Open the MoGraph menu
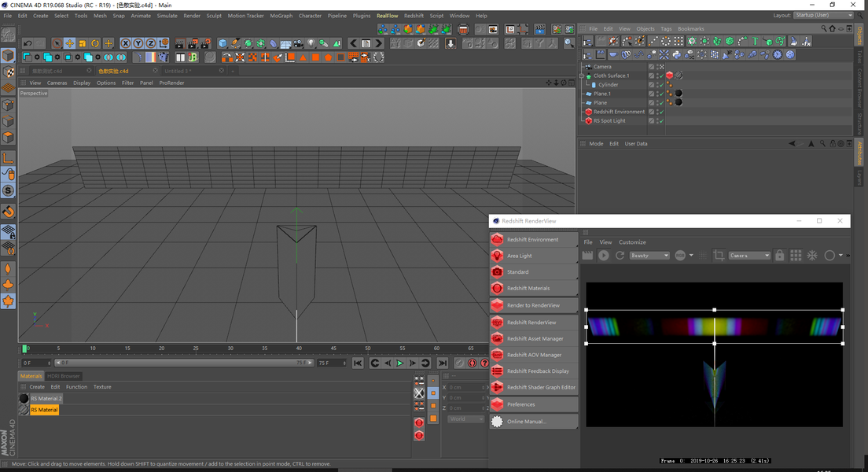 (x=281, y=16)
